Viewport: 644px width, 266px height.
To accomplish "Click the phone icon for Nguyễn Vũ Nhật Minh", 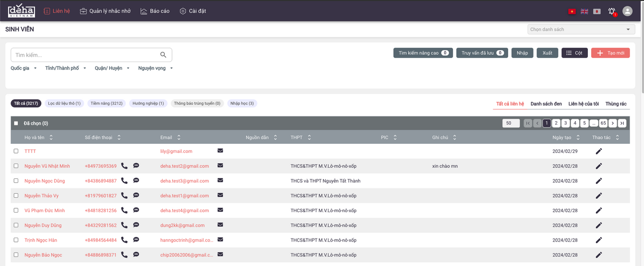I will 124,166.
